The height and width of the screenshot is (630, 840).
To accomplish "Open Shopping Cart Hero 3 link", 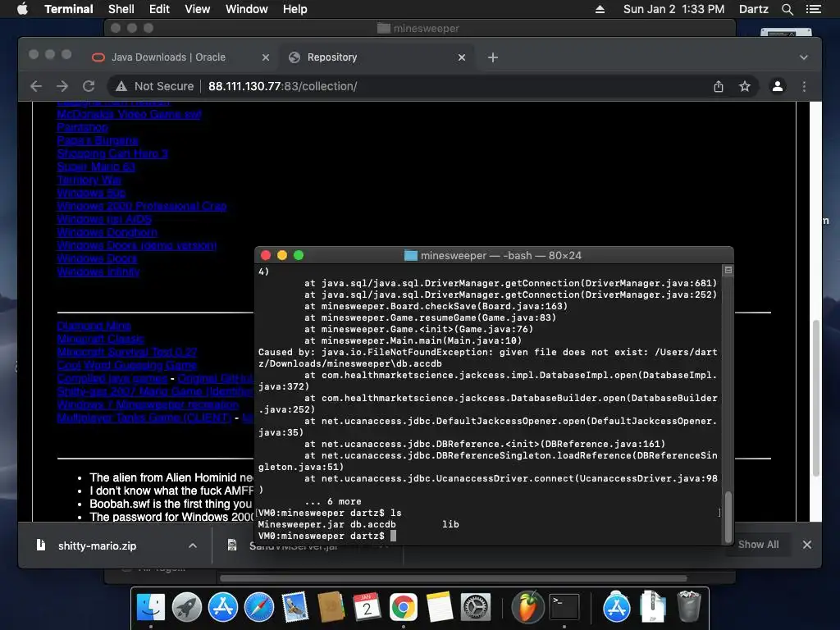I will point(112,153).
